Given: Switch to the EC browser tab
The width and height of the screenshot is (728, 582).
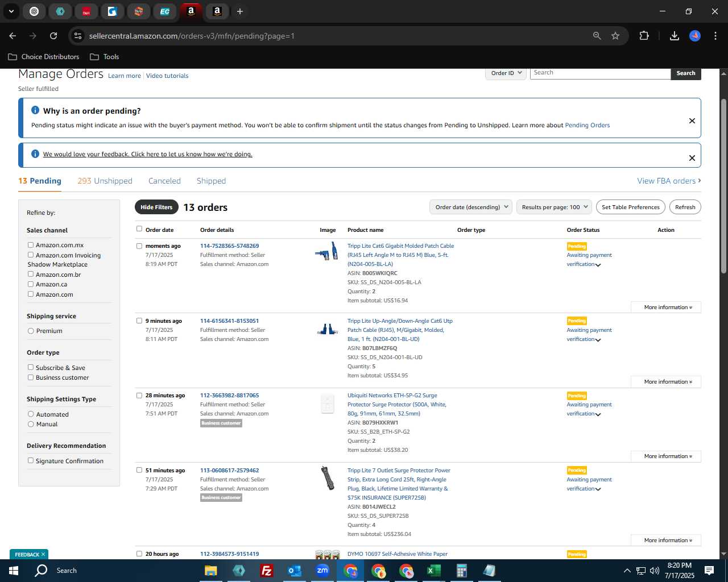Looking at the screenshot, I should click(165, 11).
